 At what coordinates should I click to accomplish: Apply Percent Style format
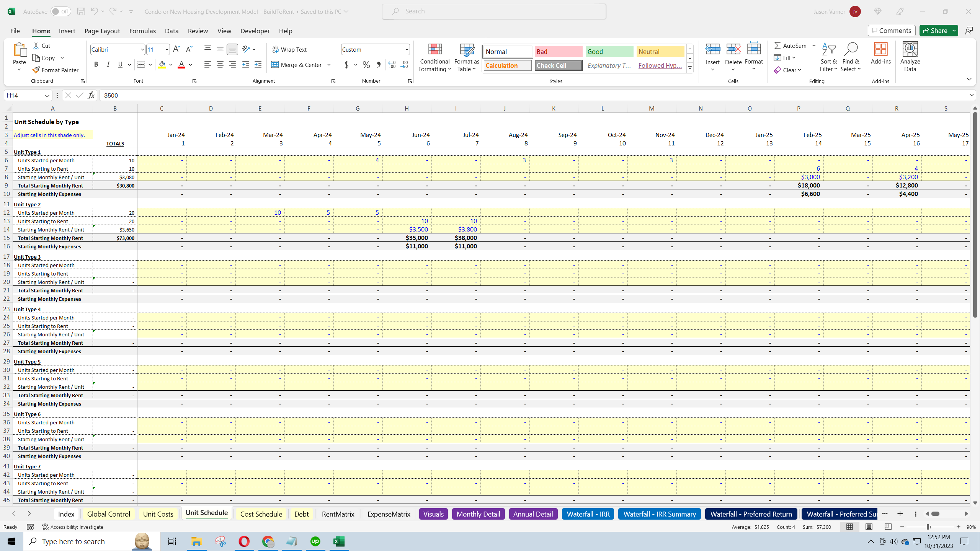[x=366, y=65]
